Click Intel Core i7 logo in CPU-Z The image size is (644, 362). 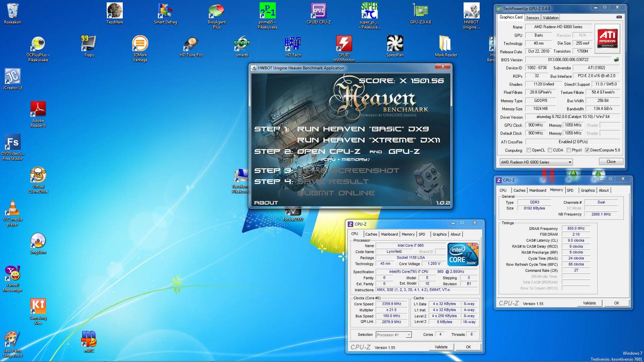463,254
